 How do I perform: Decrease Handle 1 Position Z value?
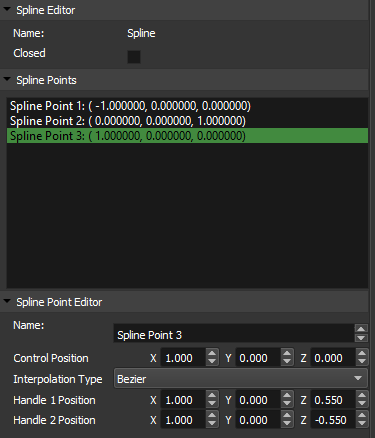pos(362,403)
